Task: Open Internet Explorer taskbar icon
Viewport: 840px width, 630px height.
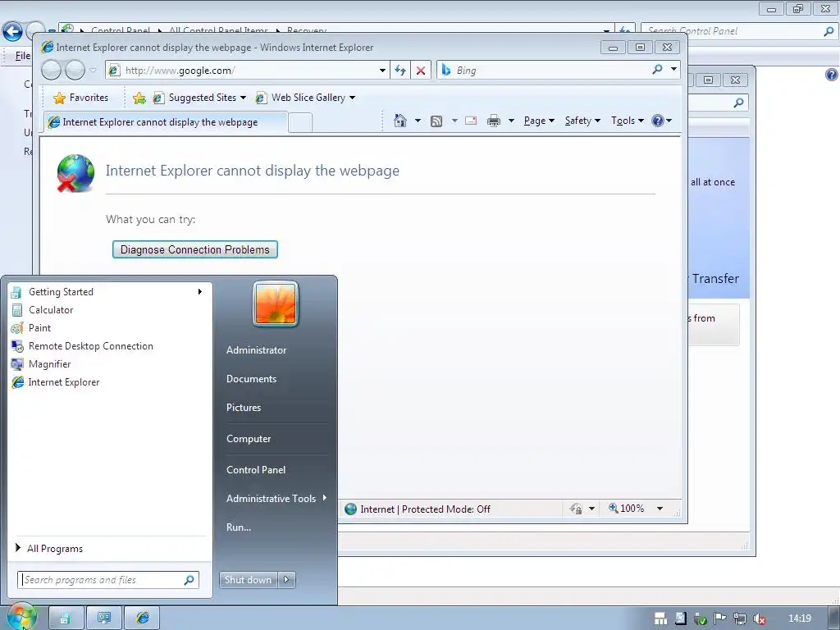Action: (143, 619)
